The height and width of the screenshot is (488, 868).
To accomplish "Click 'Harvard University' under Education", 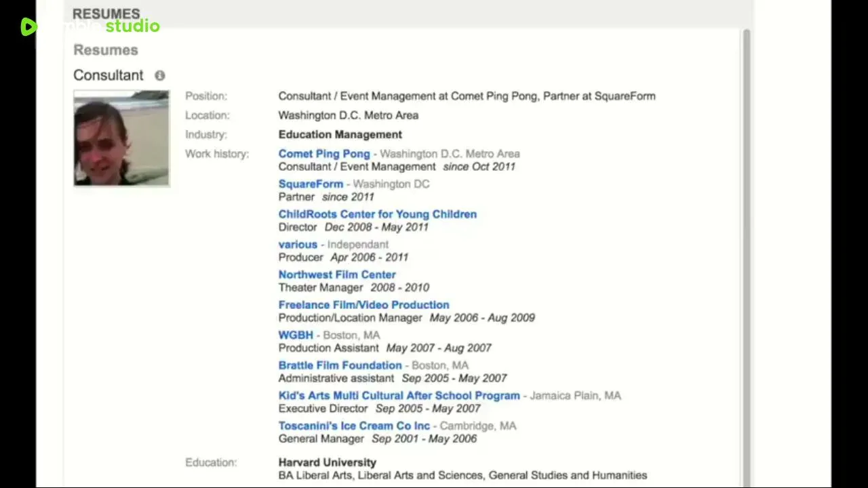I will pyautogui.click(x=327, y=462).
